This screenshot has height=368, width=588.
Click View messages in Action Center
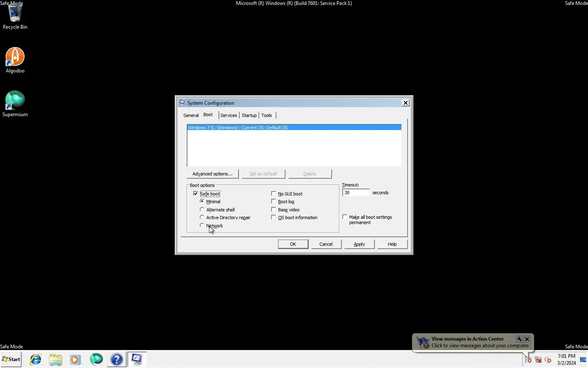pos(468,339)
